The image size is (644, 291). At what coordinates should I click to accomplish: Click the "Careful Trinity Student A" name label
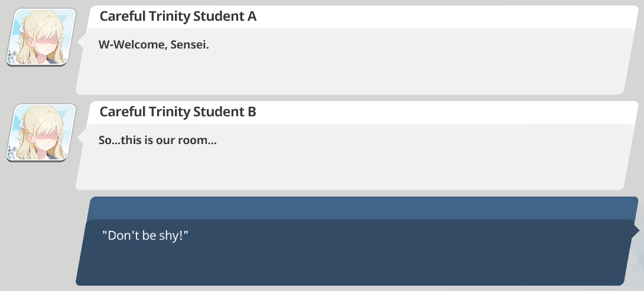click(178, 17)
